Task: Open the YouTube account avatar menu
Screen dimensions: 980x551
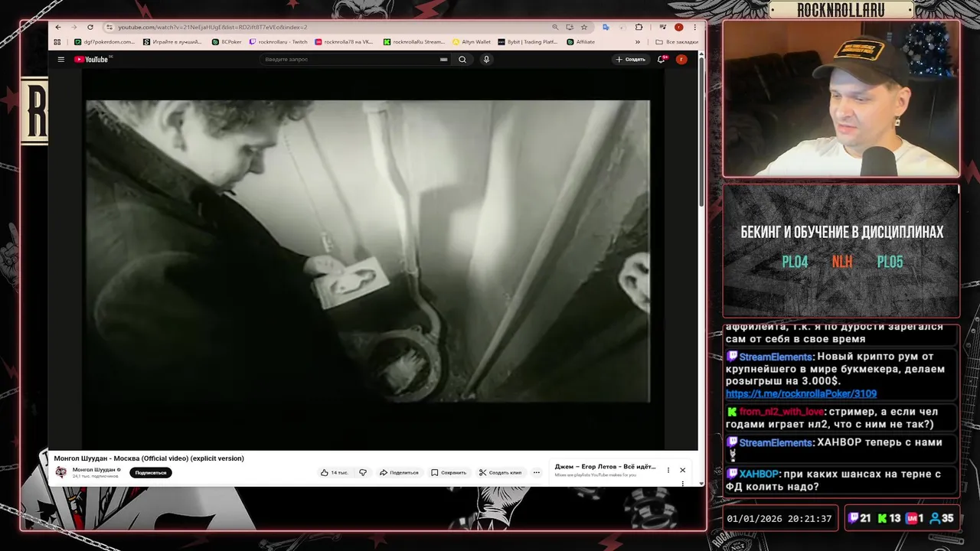Action: (x=681, y=59)
